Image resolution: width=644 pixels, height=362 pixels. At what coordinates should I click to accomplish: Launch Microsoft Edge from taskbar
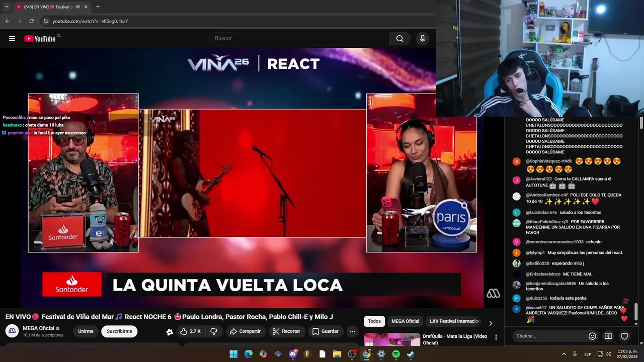pyautogui.click(x=249, y=354)
